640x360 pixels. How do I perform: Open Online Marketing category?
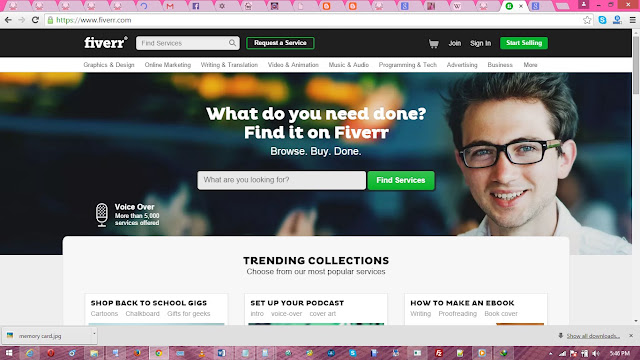pos(168,65)
